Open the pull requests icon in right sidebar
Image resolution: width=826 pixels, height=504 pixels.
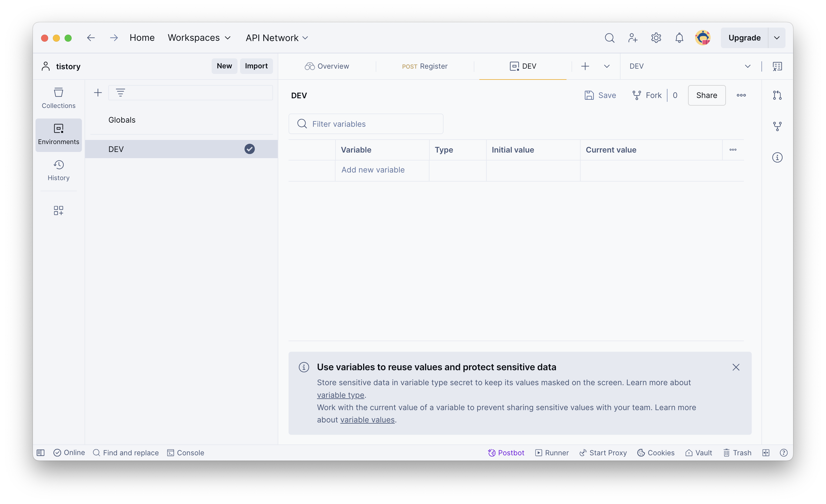point(777,96)
